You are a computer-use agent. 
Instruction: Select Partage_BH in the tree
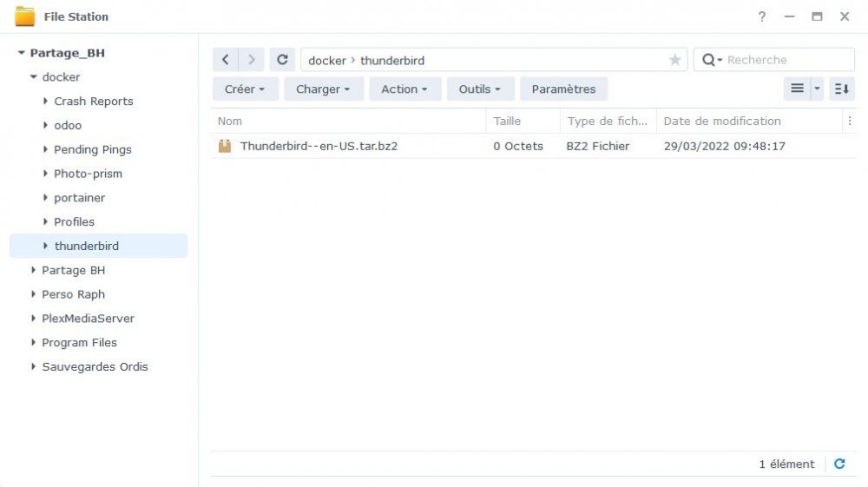point(67,53)
